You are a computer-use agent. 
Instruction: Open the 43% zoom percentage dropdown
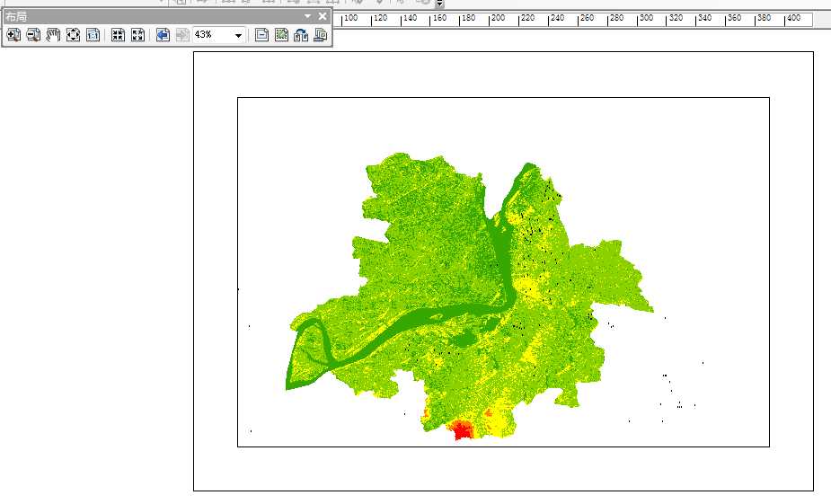pos(238,36)
